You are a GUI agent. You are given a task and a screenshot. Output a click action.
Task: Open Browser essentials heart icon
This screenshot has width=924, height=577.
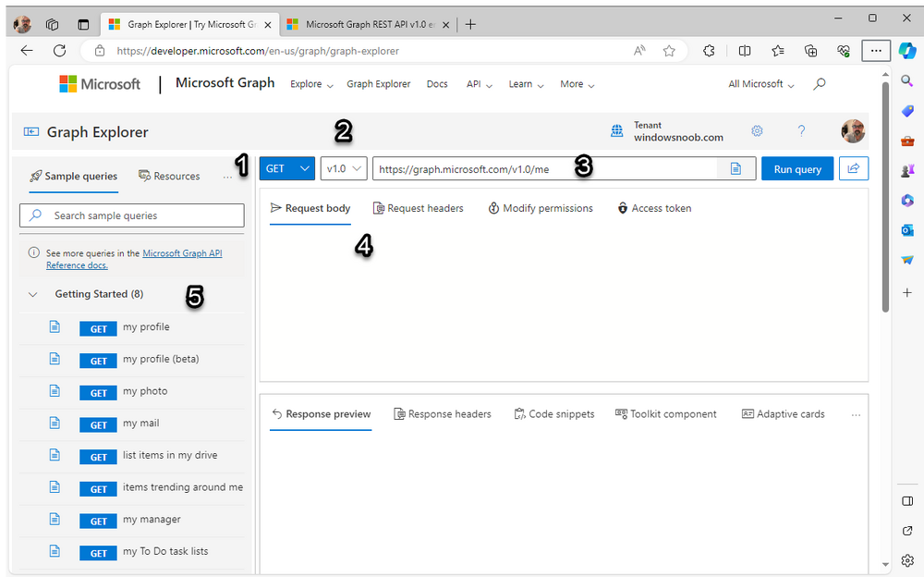[x=844, y=51]
